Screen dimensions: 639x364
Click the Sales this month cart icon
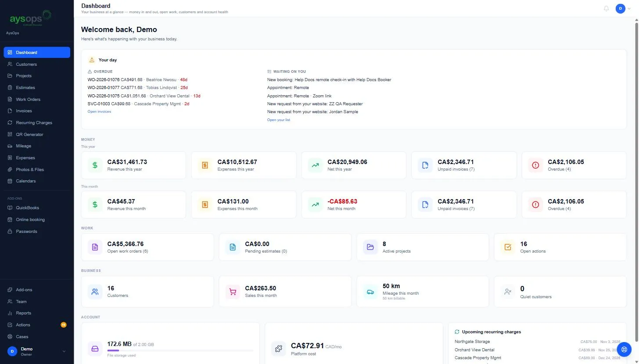[x=233, y=292]
